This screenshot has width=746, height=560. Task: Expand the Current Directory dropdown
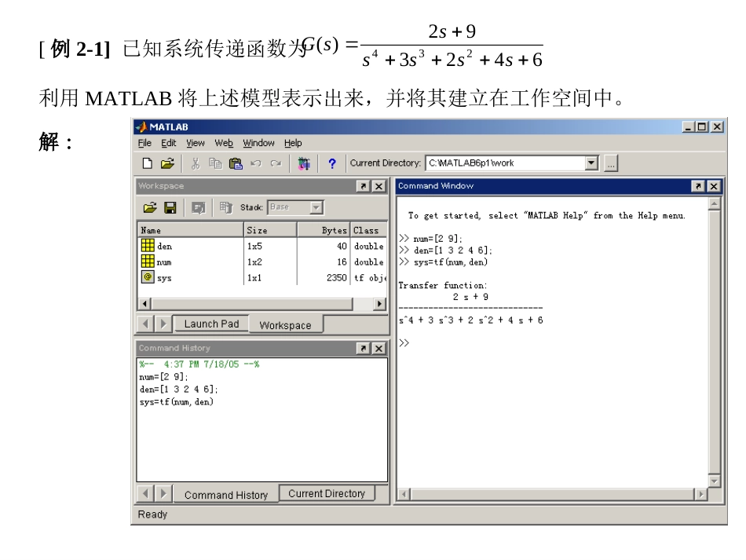click(x=591, y=163)
